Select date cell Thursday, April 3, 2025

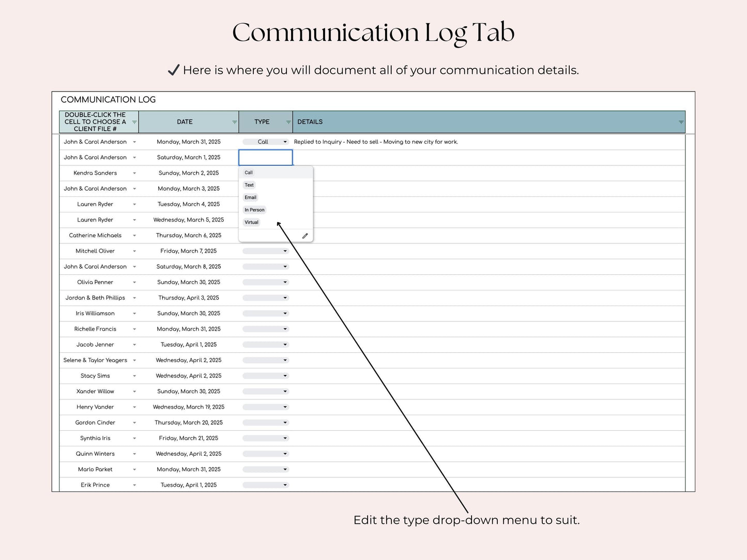tap(189, 298)
